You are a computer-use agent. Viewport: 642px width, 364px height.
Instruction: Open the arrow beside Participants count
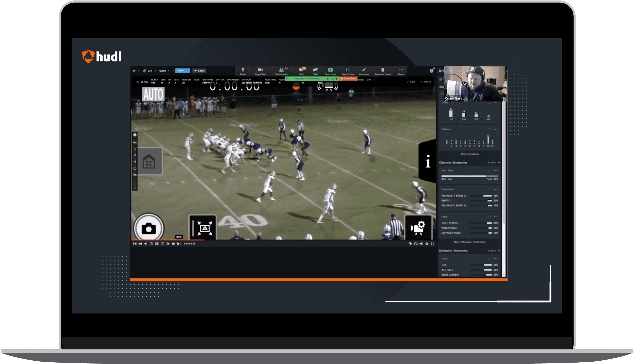291,69
